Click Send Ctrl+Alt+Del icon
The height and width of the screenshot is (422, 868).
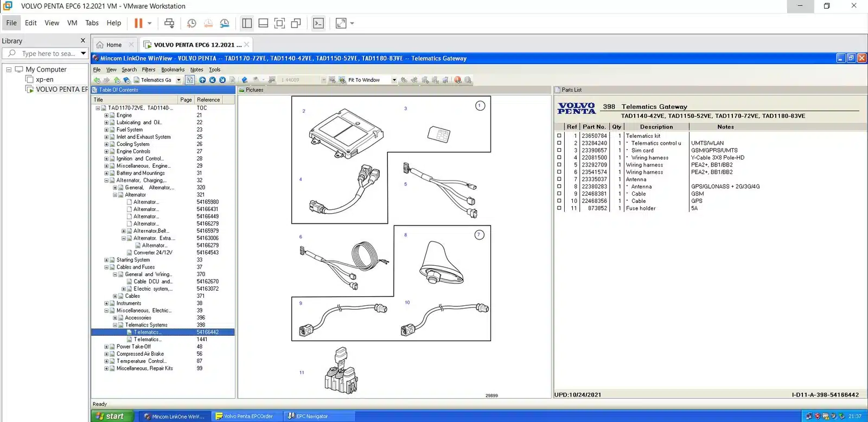pyautogui.click(x=169, y=23)
